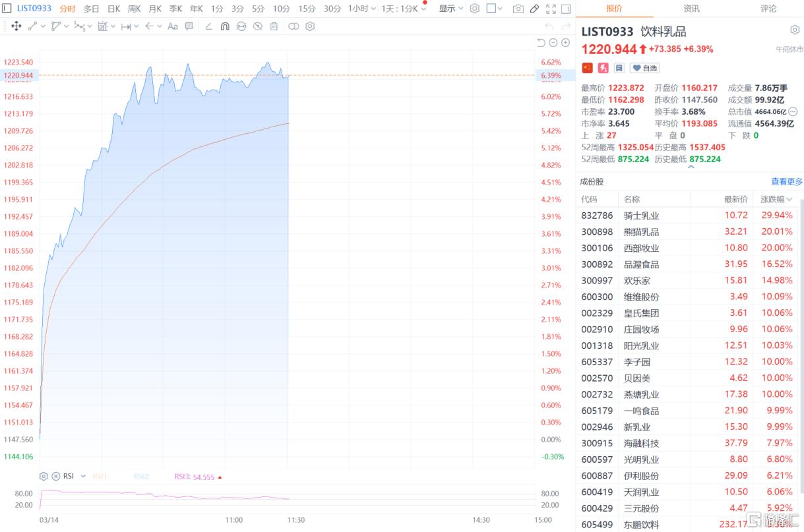Select the text annotation 'Aa' tool
Viewport: 804px width, 532px height.
click(x=172, y=26)
